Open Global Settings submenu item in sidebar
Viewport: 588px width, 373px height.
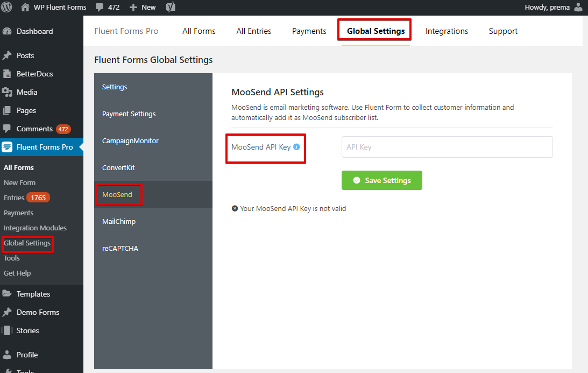27,243
